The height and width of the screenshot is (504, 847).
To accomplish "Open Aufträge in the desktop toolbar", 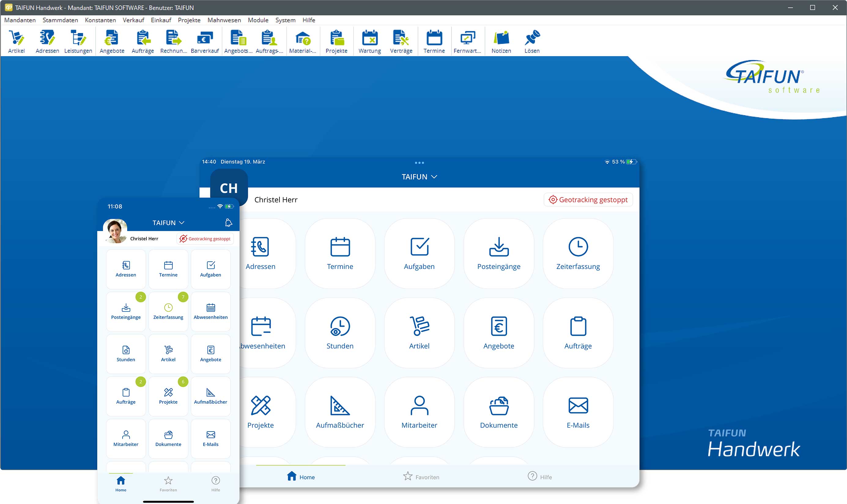I will [143, 41].
